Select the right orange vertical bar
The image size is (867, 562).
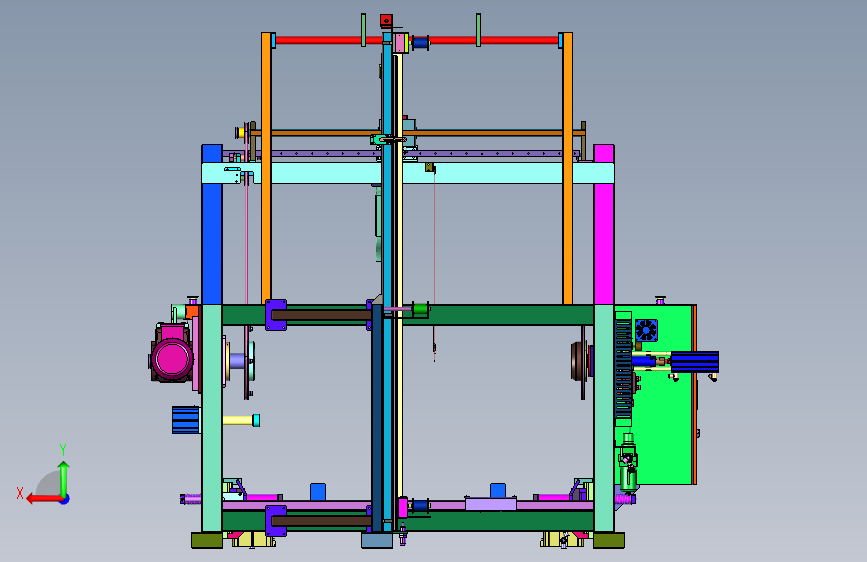pyautogui.click(x=567, y=168)
